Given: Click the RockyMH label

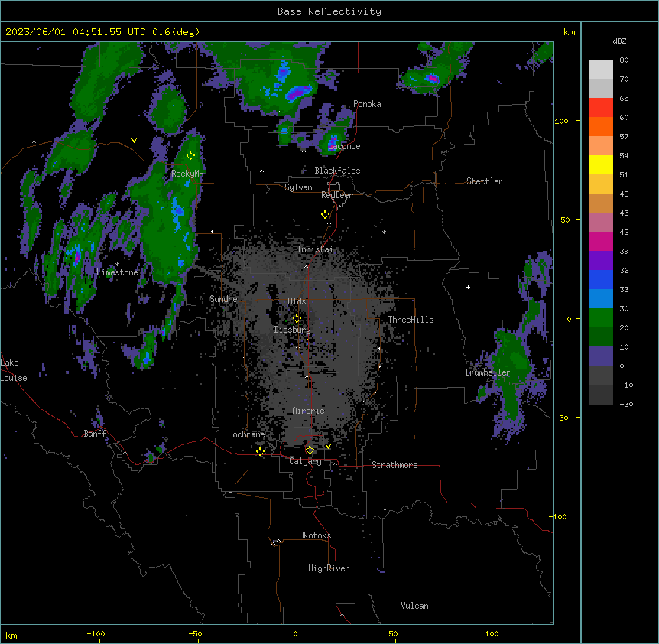Looking at the screenshot, I should coord(187,174).
